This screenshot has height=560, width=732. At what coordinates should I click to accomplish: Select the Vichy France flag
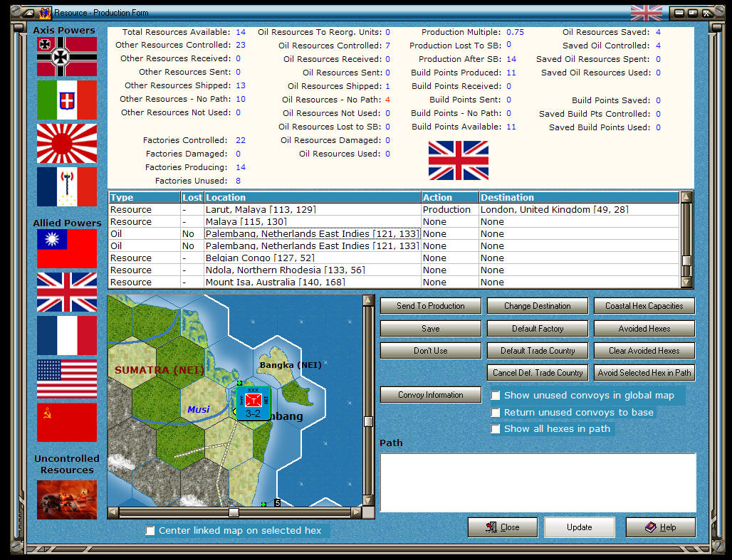pyautogui.click(x=67, y=186)
